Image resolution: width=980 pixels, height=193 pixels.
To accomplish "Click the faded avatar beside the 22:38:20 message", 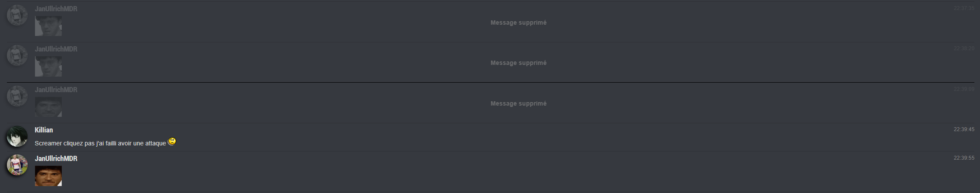I will coord(17,55).
